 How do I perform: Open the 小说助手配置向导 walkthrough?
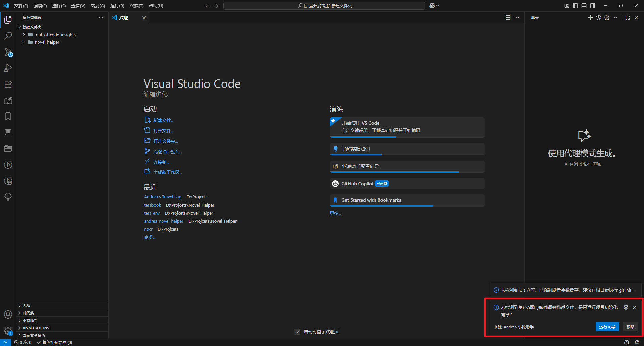click(x=407, y=166)
